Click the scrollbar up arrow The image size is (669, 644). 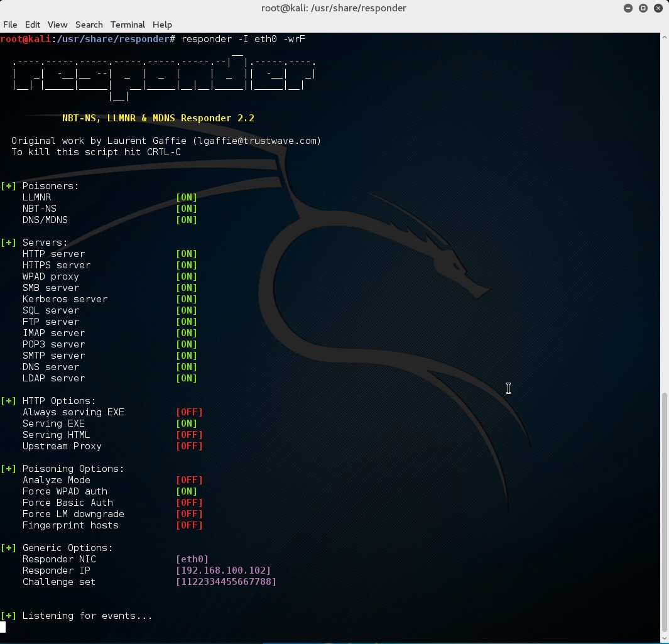click(x=665, y=38)
